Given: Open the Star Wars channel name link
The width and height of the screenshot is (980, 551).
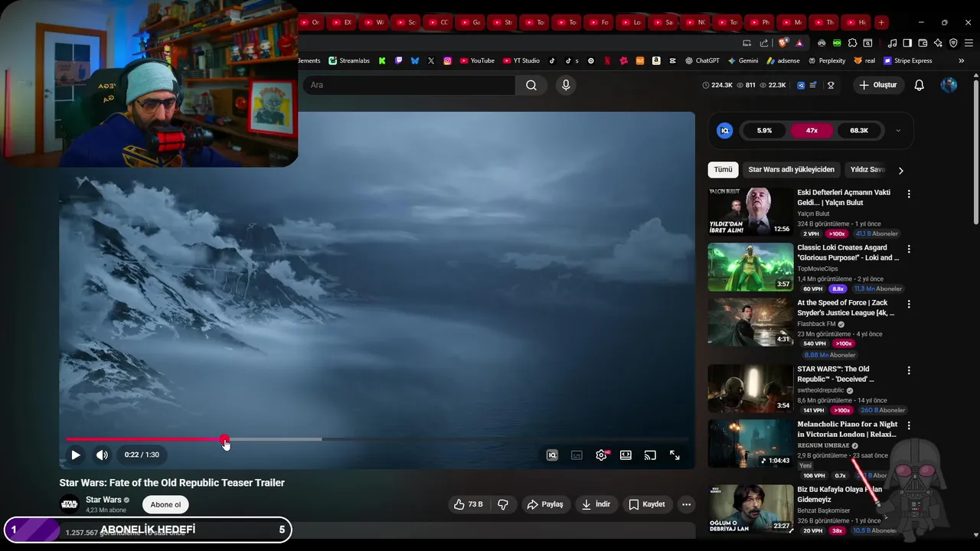Looking at the screenshot, I should [x=103, y=500].
